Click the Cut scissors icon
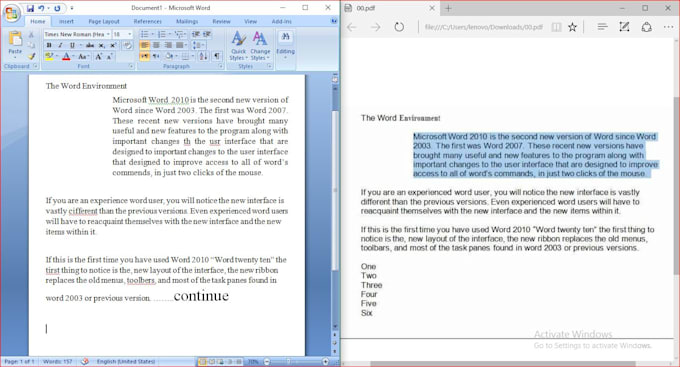The image size is (680, 367). coord(31,35)
